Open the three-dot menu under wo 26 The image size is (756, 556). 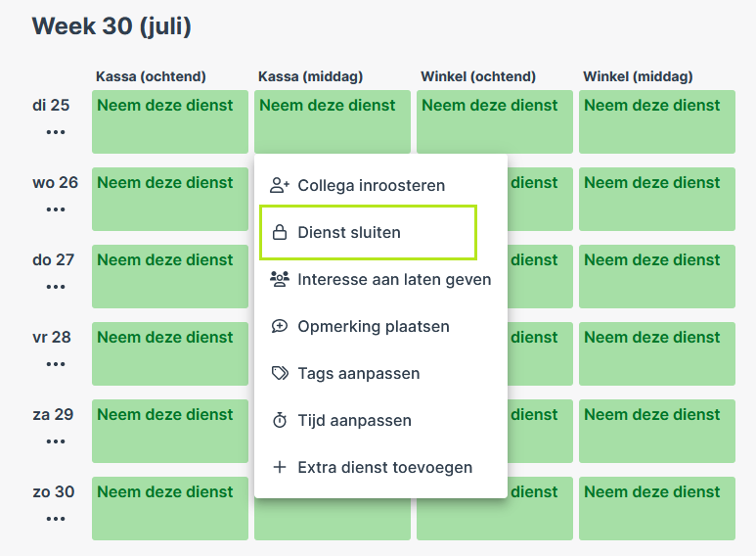56,208
